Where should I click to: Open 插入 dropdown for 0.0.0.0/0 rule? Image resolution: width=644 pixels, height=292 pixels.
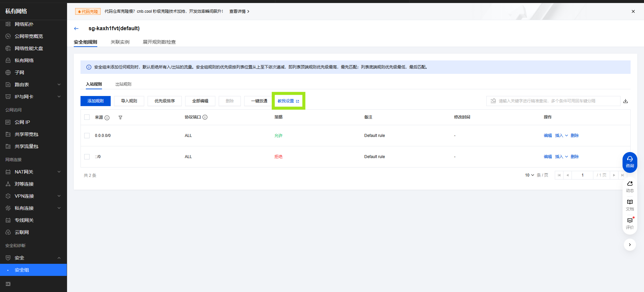561,136
